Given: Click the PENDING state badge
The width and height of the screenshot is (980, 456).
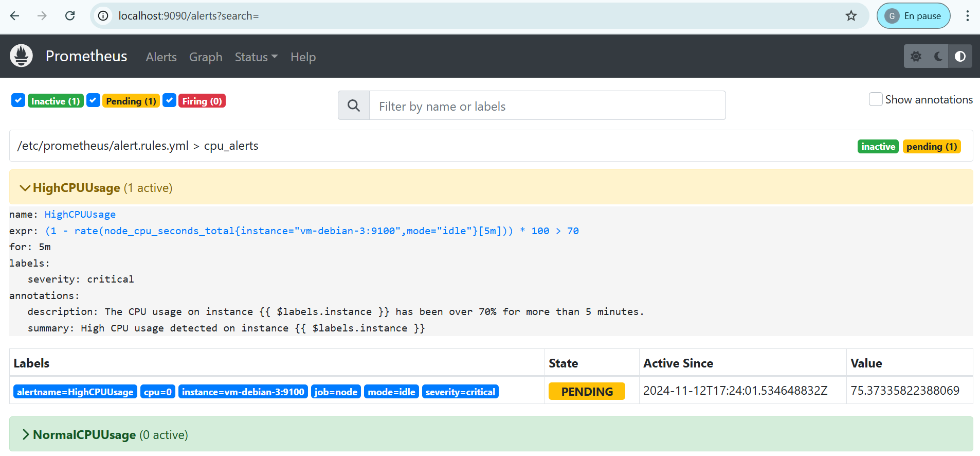Looking at the screenshot, I should [x=587, y=391].
